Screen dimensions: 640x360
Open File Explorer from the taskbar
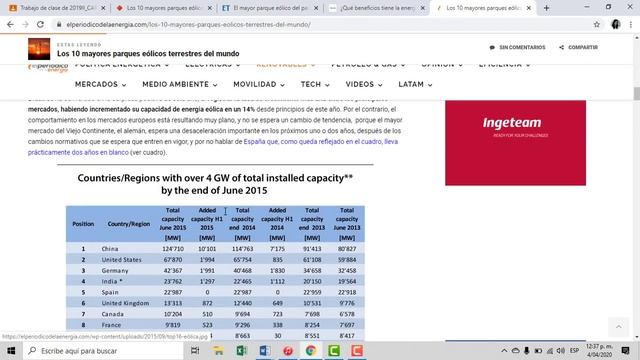[218, 351]
